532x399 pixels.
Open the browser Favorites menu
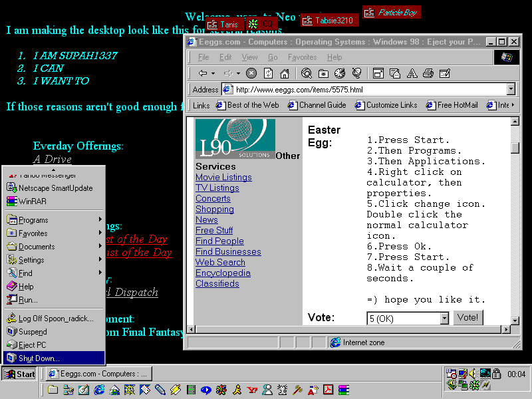(303, 57)
